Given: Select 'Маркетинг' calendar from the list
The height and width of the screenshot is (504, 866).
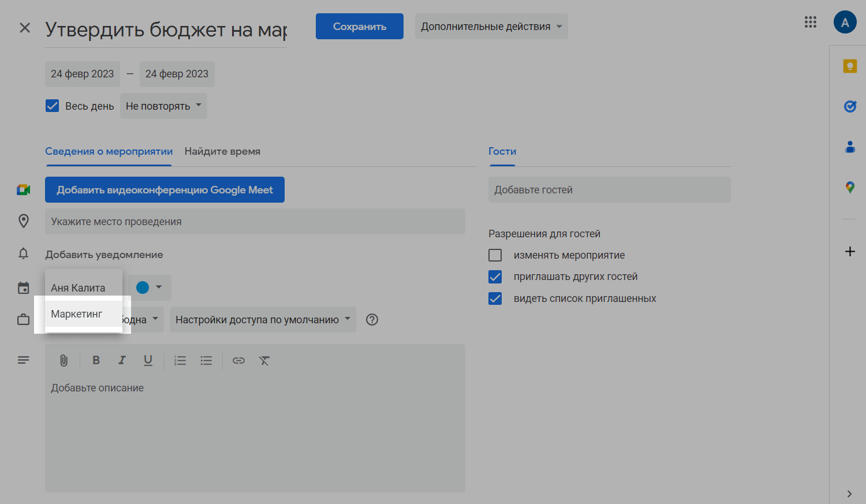Looking at the screenshot, I should click(77, 314).
